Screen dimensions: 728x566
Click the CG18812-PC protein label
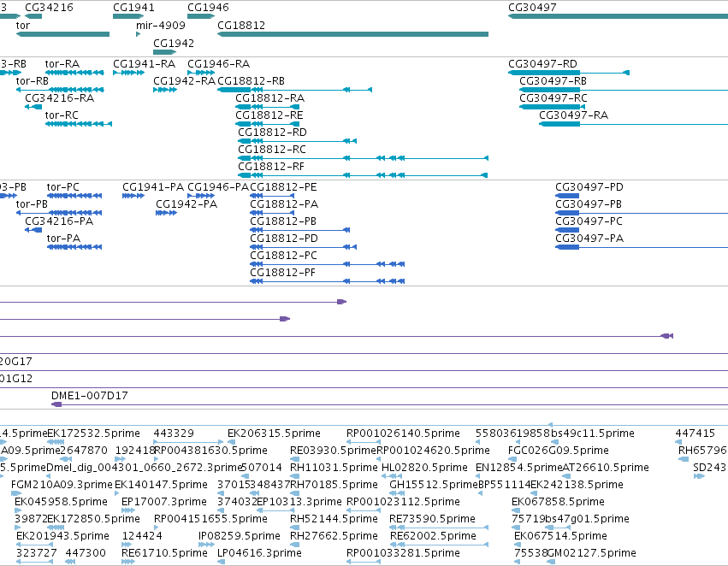(x=284, y=256)
